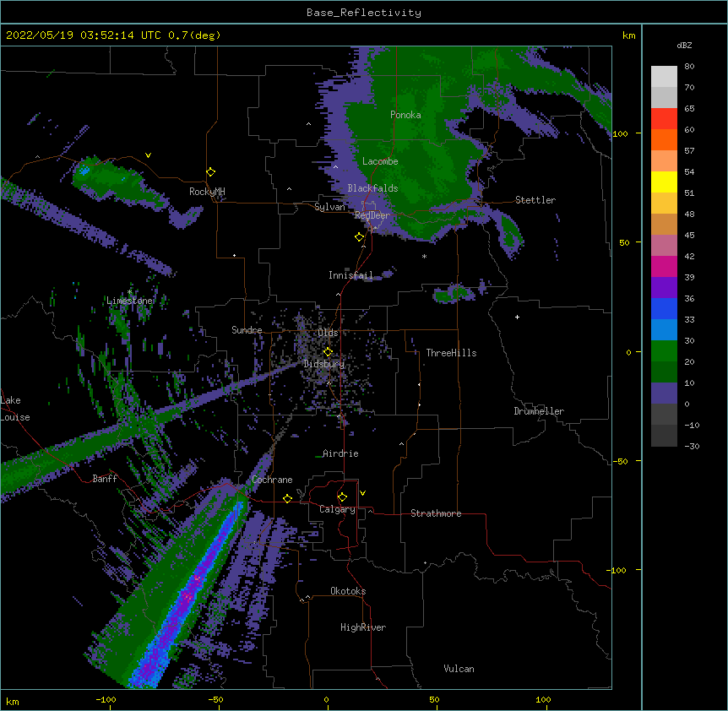Click the Sylvan label
Screen dimensions: 728x711
tap(329, 207)
